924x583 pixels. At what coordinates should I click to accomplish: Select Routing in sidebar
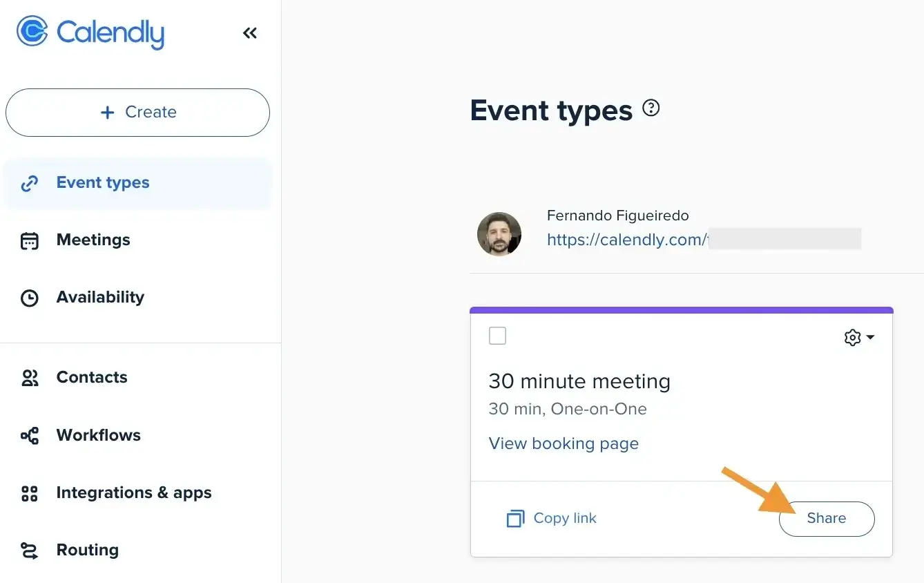[x=137, y=551]
